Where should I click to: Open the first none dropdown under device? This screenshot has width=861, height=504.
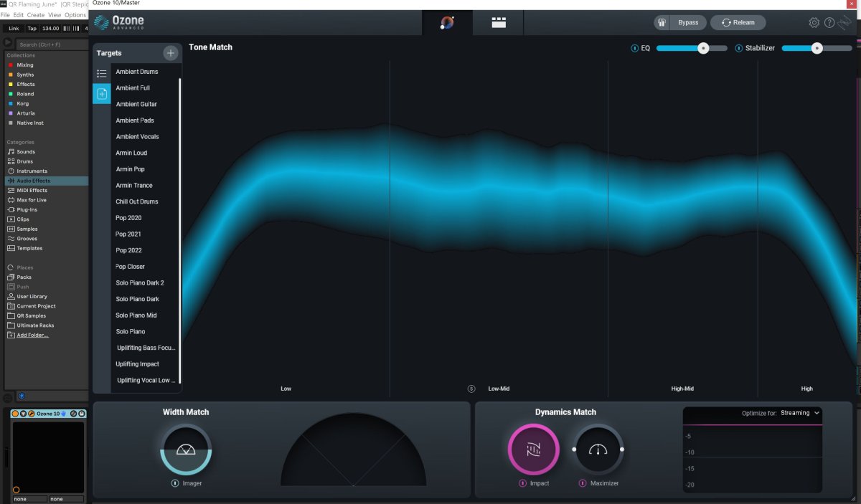(x=29, y=499)
